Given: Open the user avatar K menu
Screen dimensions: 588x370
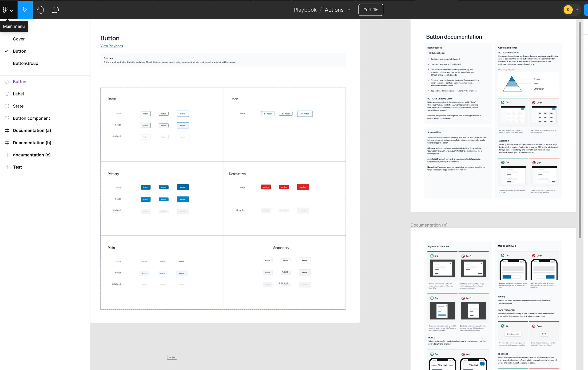Looking at the screenshot, I should [568, 10].
